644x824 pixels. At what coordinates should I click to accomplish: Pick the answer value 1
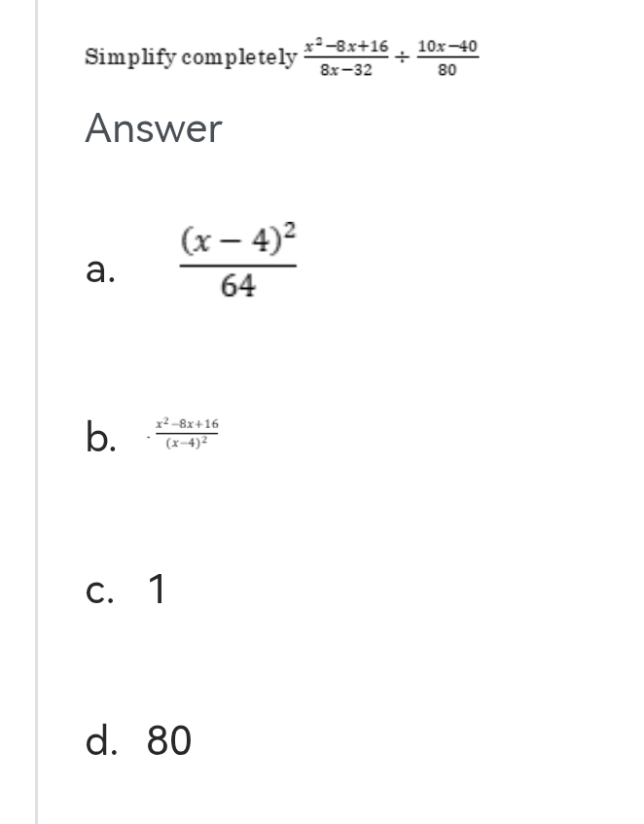click(157, 589)
